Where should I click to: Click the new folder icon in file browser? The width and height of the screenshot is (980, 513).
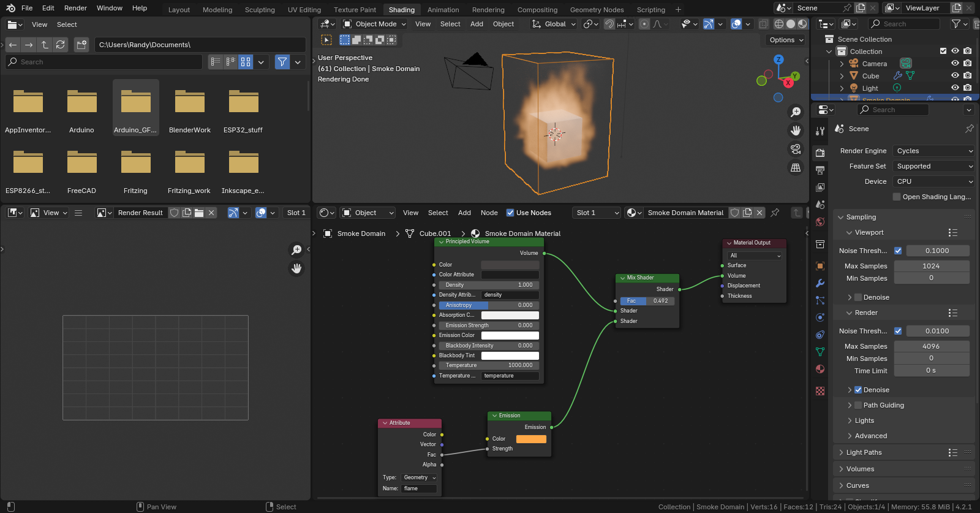coord(81,45)
